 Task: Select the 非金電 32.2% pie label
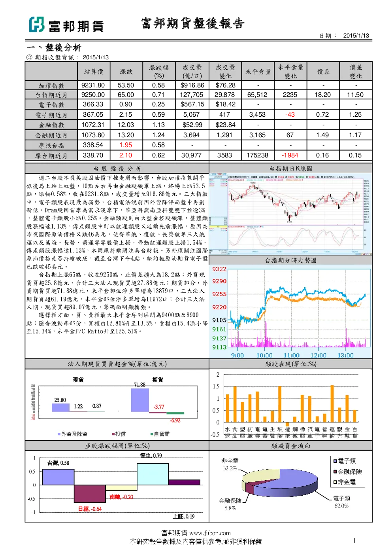point(230,464)
